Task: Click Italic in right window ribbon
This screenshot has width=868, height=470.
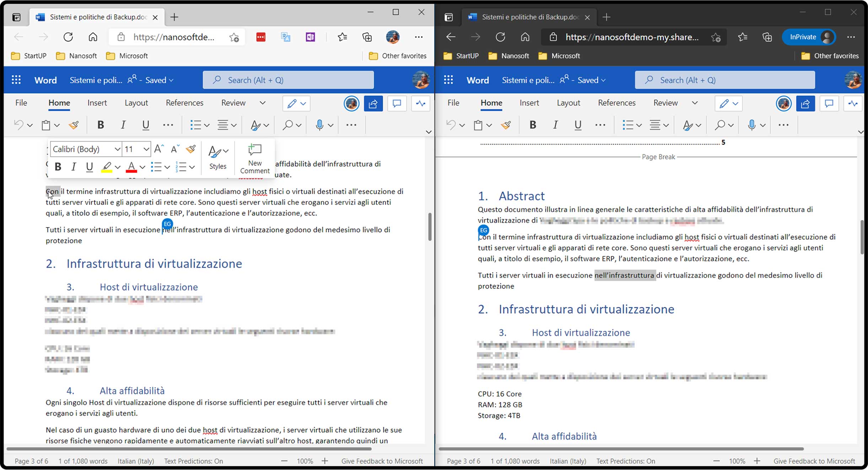Action: pos(555,125)
